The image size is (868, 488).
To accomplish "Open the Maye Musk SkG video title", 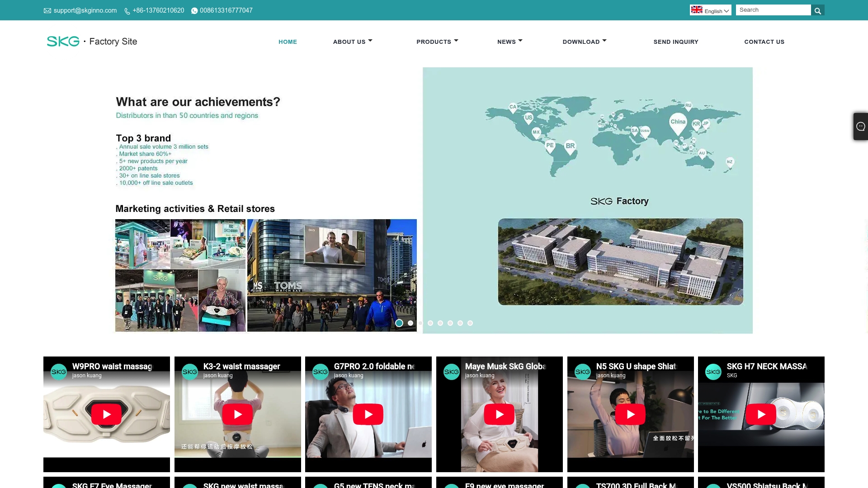I will point(505,366).
